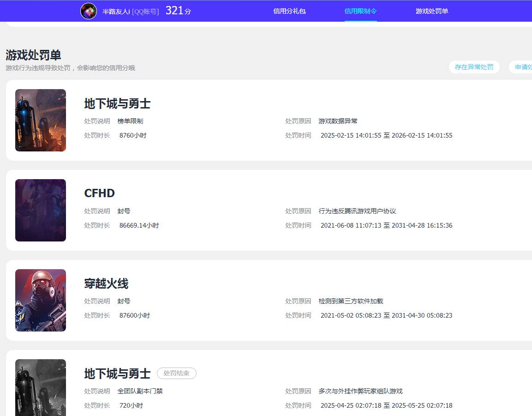Select the 检测到第三方软件加载 reason text
Viewport: 532px width, 416px height.
pos(351,301)
